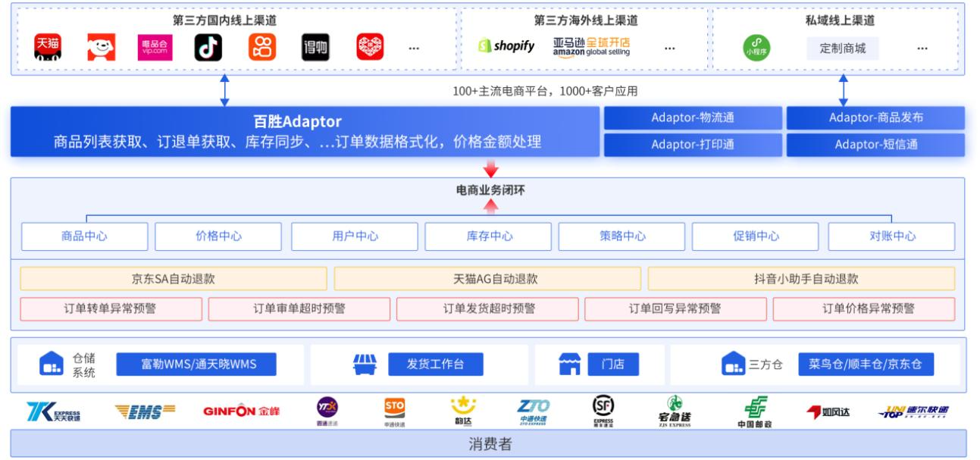
Task: Click the SF Express logo
Action: tap(603, 411)
